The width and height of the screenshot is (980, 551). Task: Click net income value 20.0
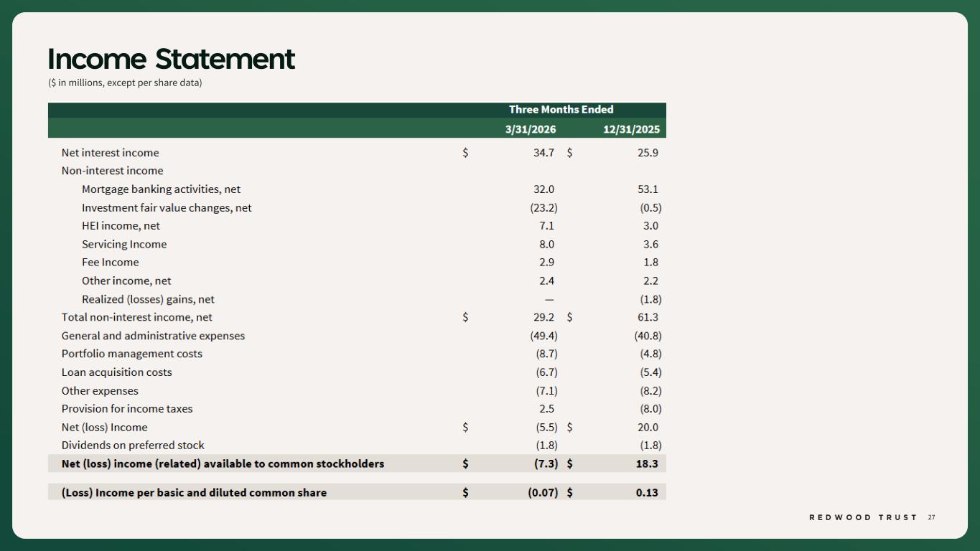pyautogui.click(x=648, y=428)
